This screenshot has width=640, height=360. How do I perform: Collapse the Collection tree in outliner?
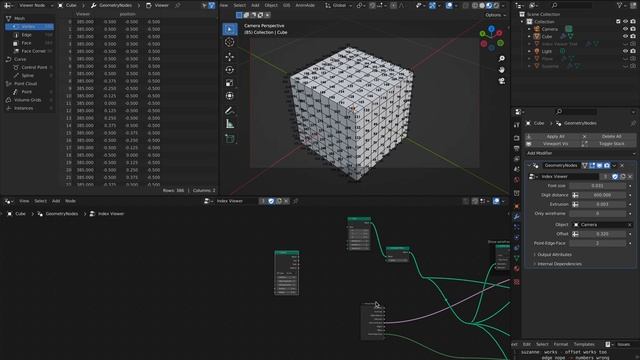click(x=522, y=22)
